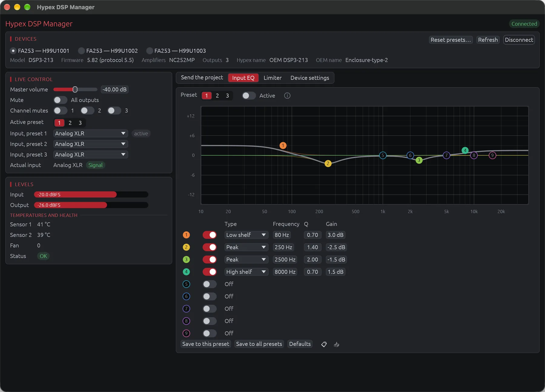Select device FA253 — H99U1003

[x=176, y=51]
